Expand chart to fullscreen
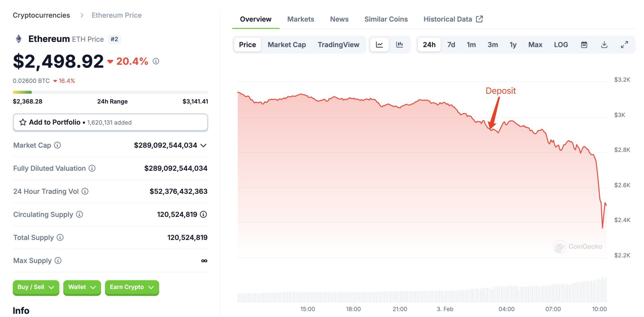Screen dimensions: 644x317 click(x=624, y=45)
